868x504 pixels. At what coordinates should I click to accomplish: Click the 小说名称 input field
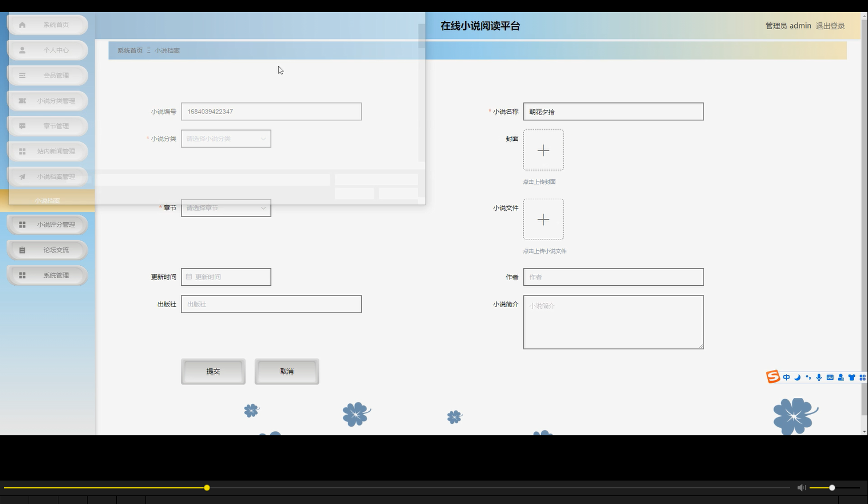(x=613, y=112)
